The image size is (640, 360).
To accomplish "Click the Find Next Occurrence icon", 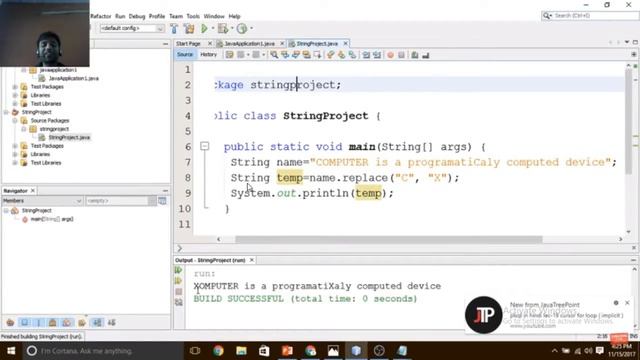I will (296, 55).
